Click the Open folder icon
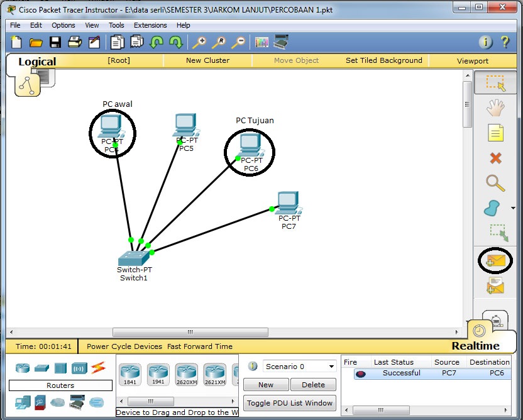 click(x=36, y=43)
